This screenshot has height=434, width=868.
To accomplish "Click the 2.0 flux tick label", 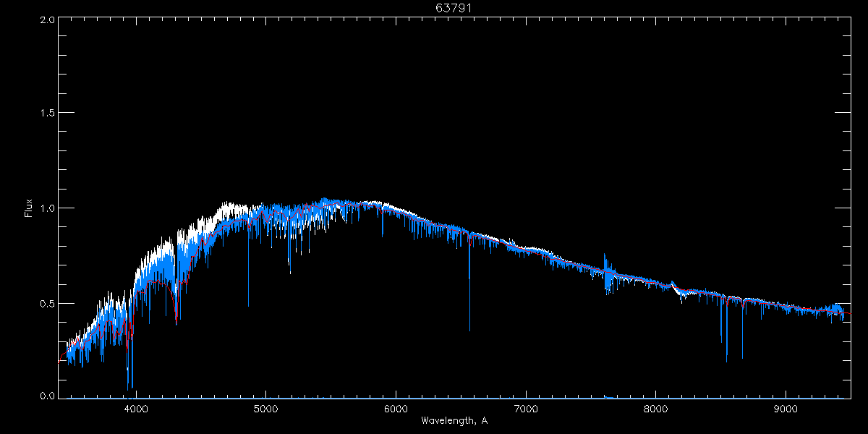I will point(46,20).
